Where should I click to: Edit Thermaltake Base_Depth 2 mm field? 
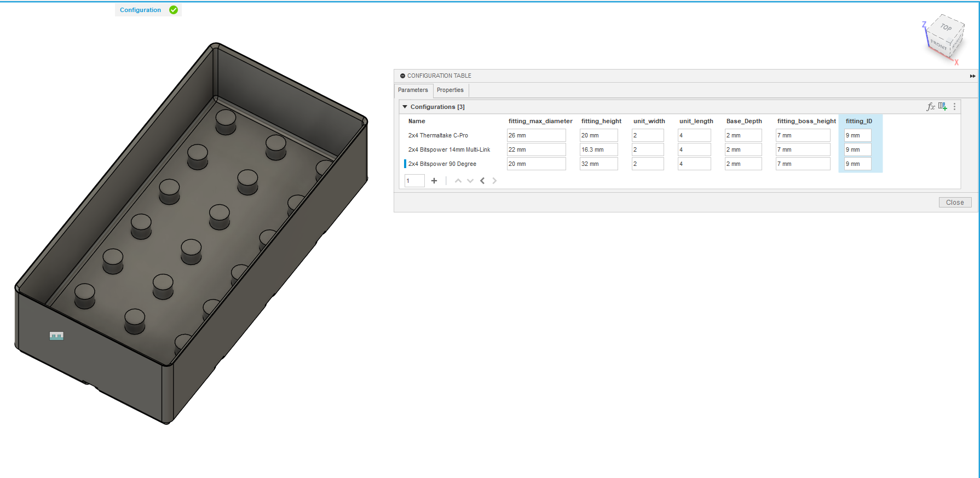click(743, 135)
